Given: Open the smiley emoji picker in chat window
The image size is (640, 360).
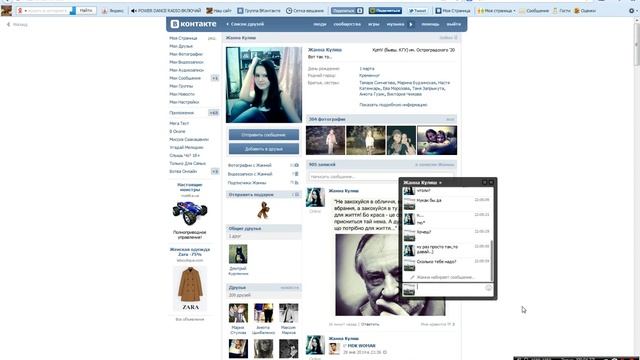Looking at the screenshot, I should coord(488,288).
